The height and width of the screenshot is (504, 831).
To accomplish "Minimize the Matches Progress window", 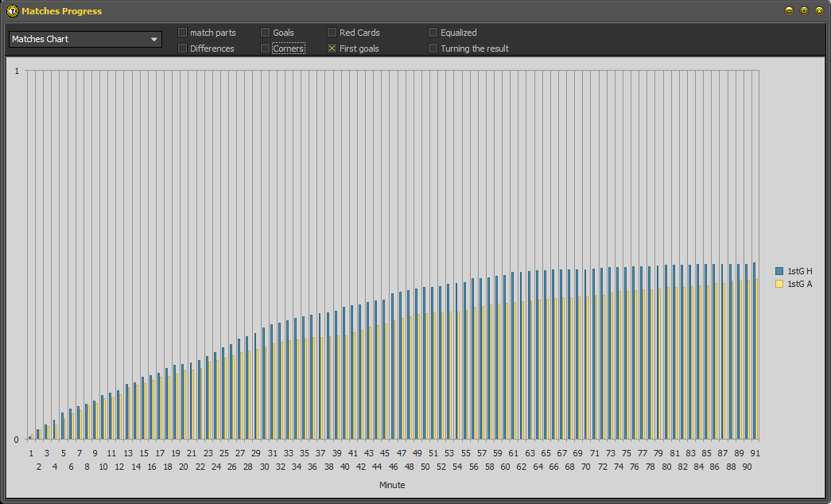I will point(789,11).
